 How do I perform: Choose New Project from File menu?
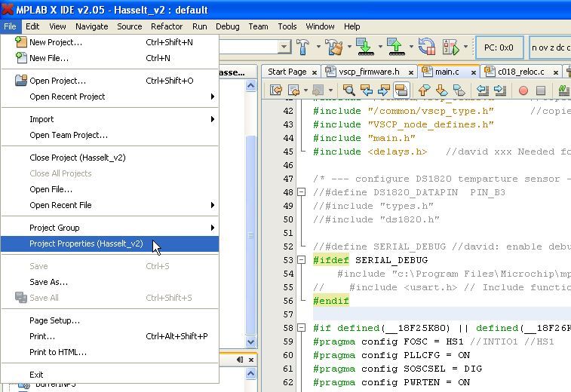tap(56, 42)
